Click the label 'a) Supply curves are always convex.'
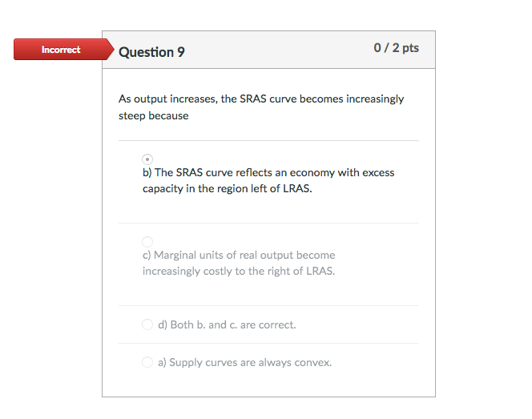Image resolution: width=532 pixels, height=419 pixels. pyautogui.click(x=244, y=362)
